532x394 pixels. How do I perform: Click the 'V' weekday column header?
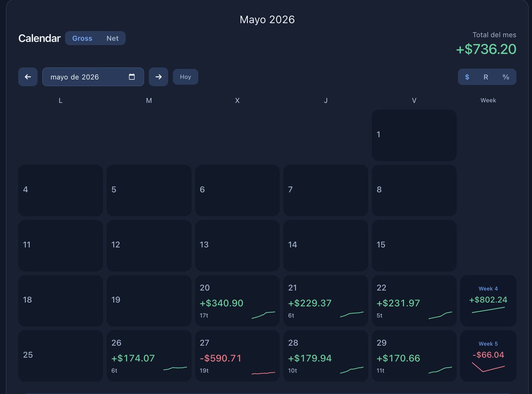[x=414, y=101]
